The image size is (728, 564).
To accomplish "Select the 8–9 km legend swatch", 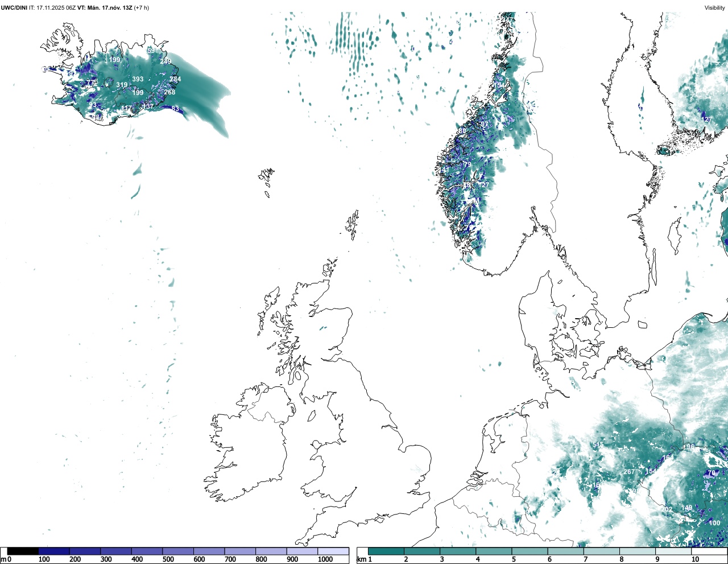I will [x=638, y=551].
